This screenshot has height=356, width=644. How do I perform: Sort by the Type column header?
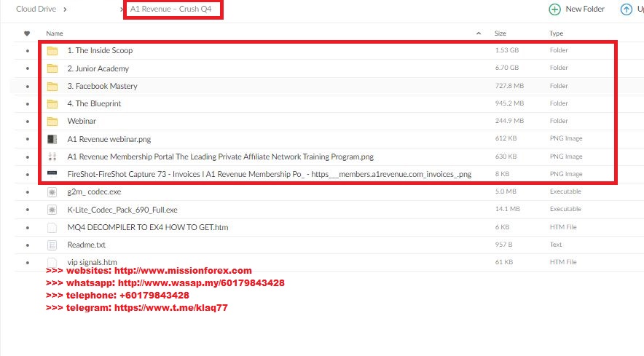556,33
